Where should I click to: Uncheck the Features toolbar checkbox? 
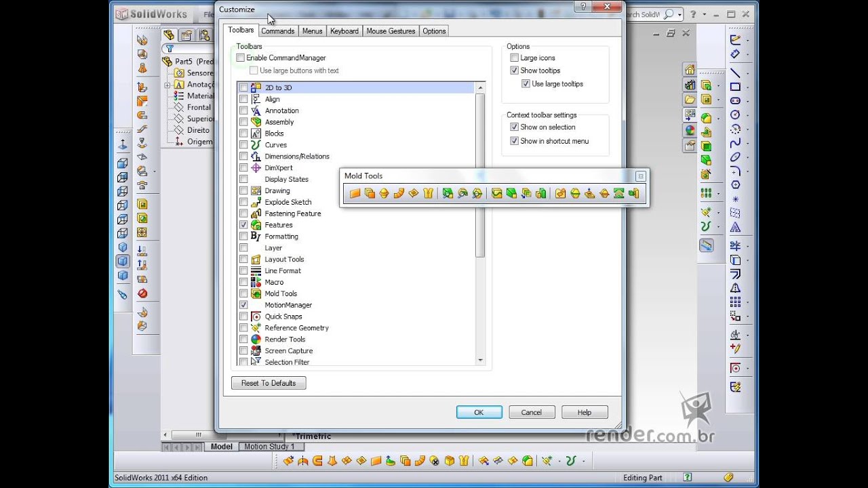pyautogui.click(x=243, y=225)
